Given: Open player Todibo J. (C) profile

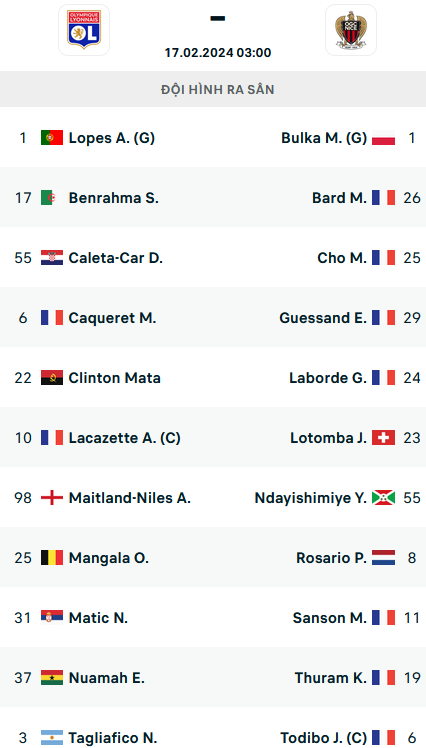Looking at the screenshot, I should click(x=324, y=738).
